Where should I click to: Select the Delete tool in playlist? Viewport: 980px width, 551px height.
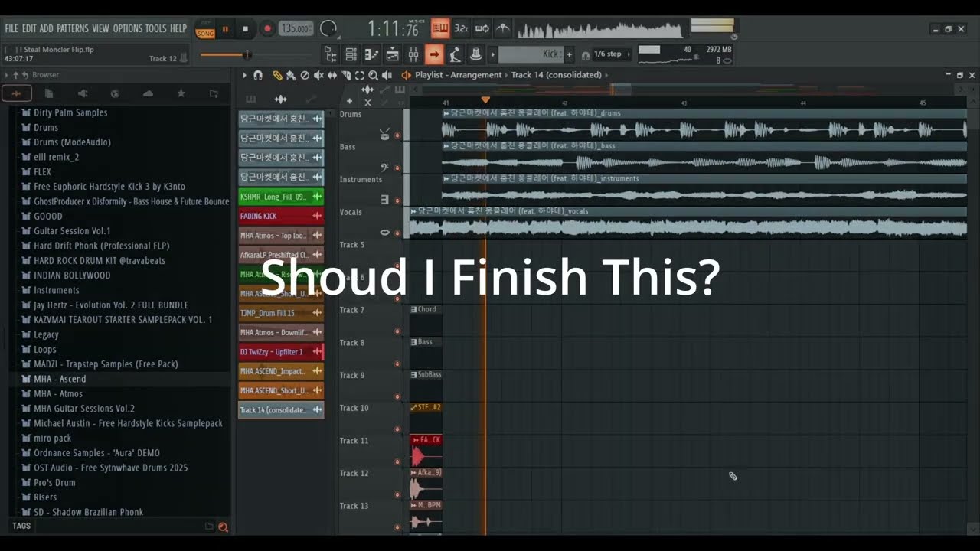point(305,75)
